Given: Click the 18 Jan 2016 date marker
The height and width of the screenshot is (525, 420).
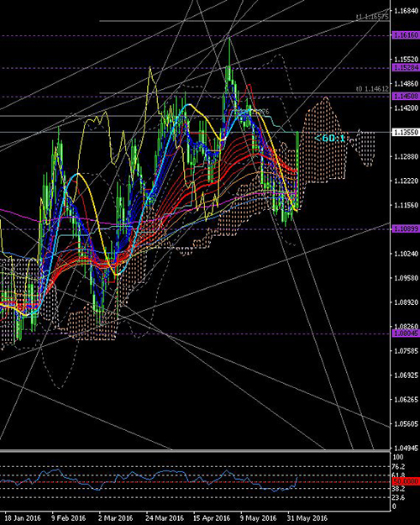Looking at the screenshot, I should (23, 518).
